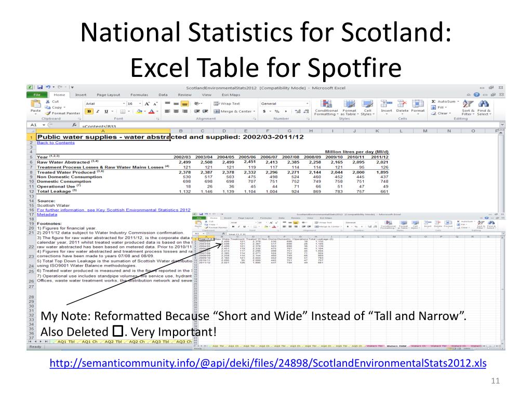532x399 pixels.
Task: Click the Format cells icon in Cells group
Action: 418,104
